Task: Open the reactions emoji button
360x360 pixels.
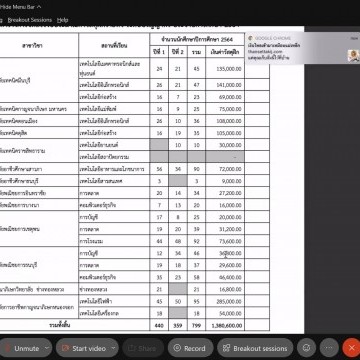Action: [306, 348]
